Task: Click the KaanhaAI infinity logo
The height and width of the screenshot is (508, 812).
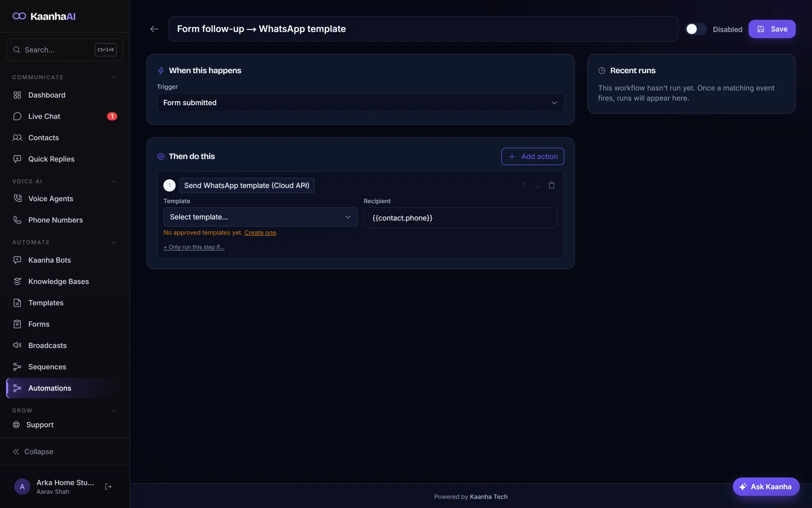Action: 19,16
